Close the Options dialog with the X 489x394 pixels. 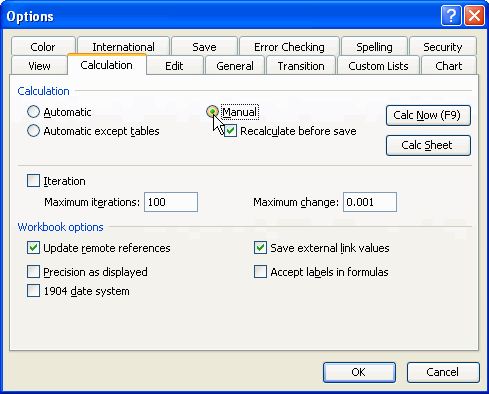474,16
